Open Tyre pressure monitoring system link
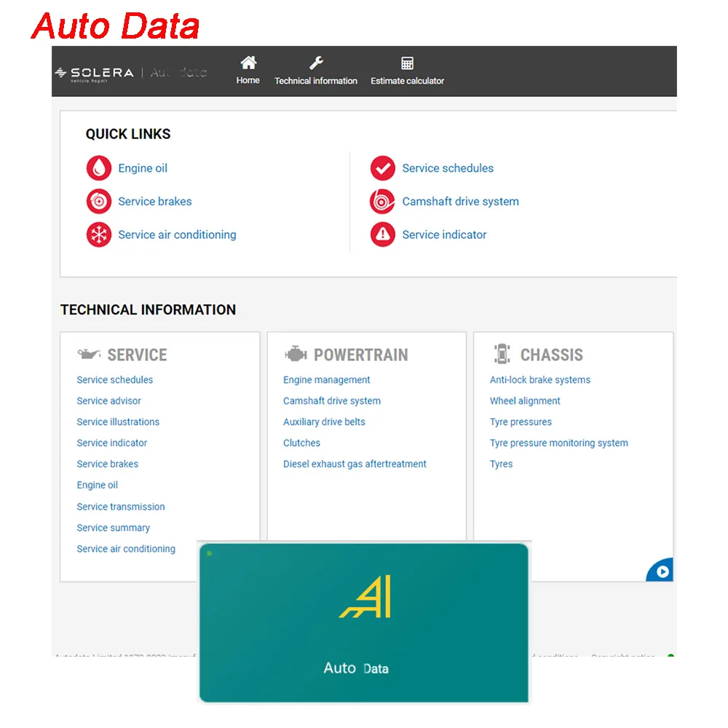This screenshot has width=728, height=728. coord(558,443)
